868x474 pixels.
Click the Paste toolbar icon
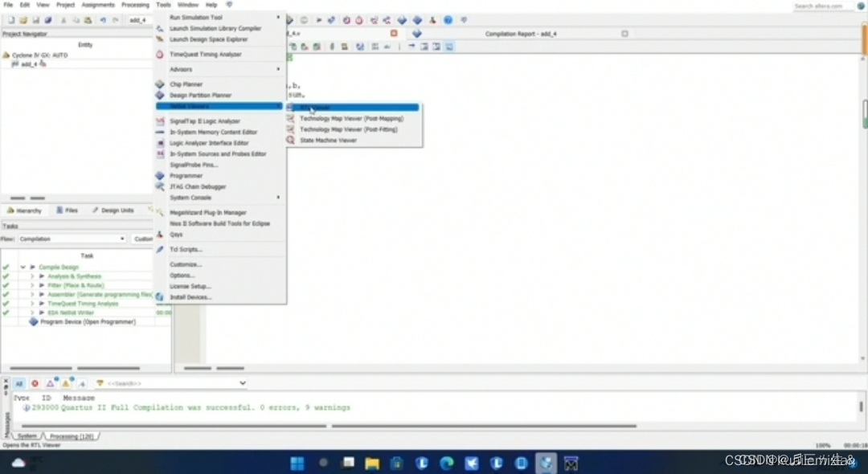pos(88,20)
